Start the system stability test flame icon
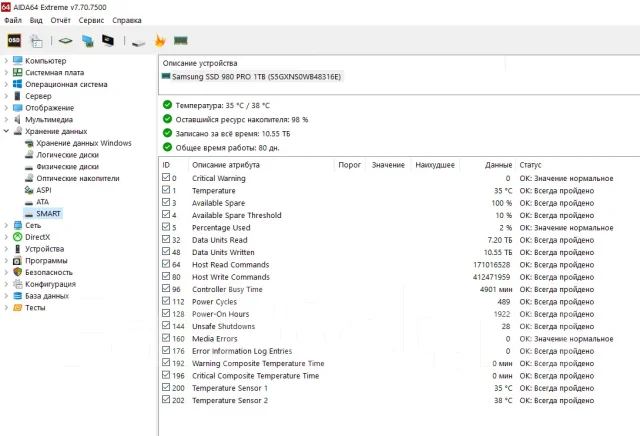Viewport: 640px width, 436px height. [x=160, y=40]
